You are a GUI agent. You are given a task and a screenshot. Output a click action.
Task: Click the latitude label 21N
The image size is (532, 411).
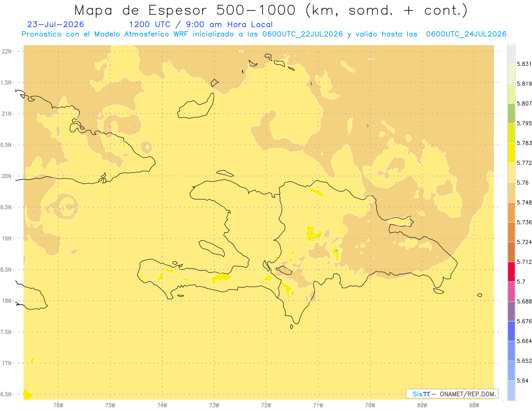click(8, 114)
